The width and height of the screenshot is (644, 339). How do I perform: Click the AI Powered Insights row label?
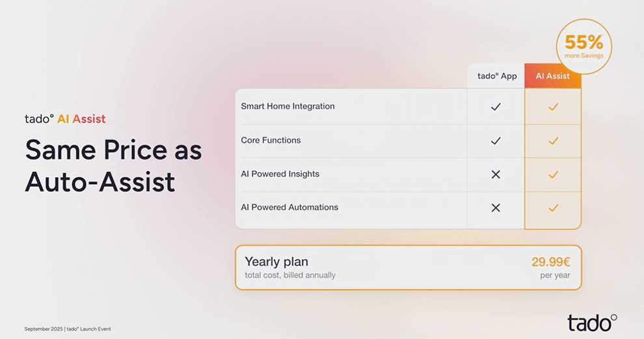tap(280, 174)
